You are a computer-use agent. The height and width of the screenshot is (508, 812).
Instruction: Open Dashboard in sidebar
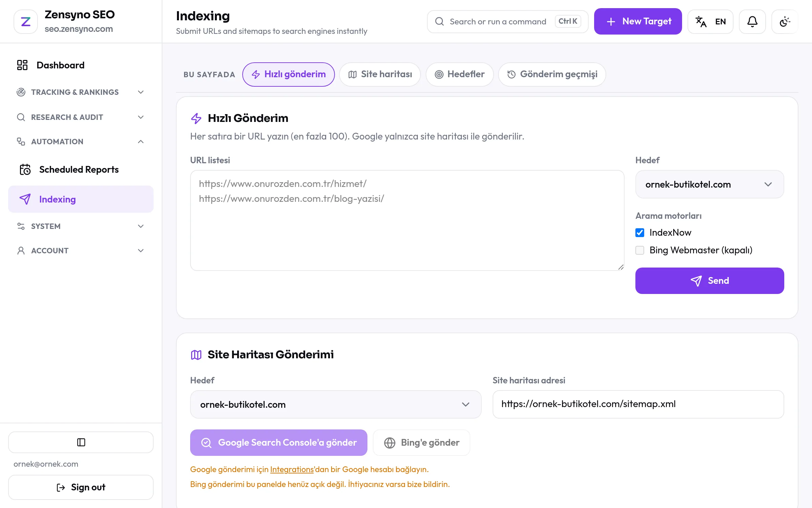[81, 65]
